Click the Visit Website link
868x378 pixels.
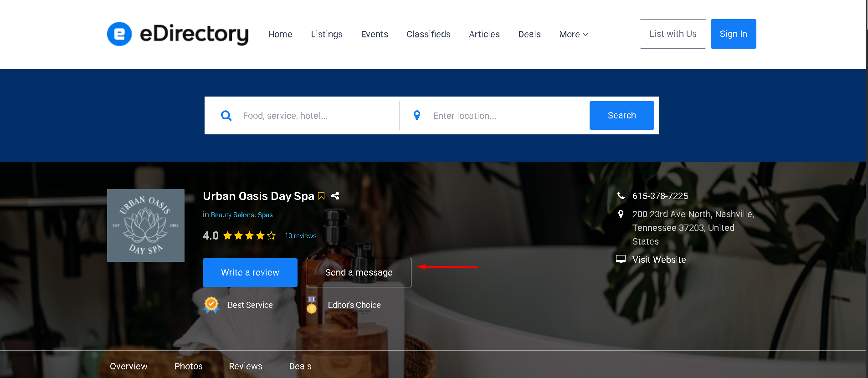pos(659,260)
